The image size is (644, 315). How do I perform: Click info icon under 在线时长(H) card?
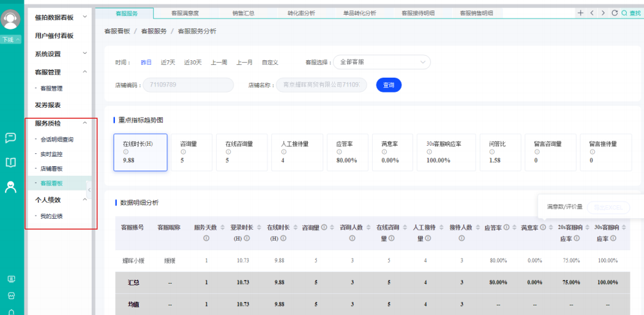pyautogui.click(x=125, y=152)
